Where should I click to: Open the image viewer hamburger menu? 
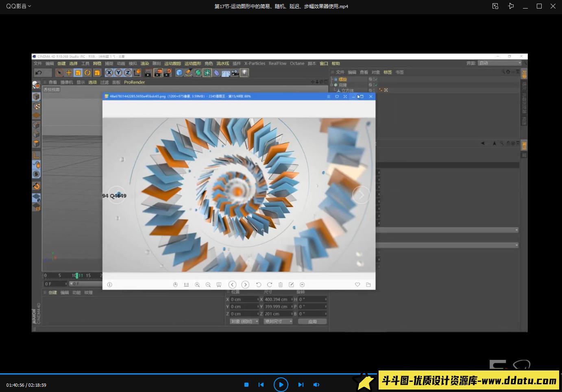[x=328, y=96]
